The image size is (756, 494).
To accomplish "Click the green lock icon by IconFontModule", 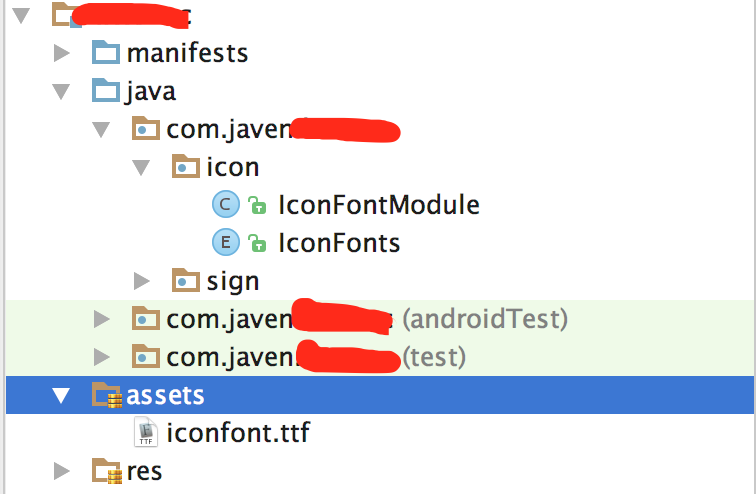I will tap(257, 205).
